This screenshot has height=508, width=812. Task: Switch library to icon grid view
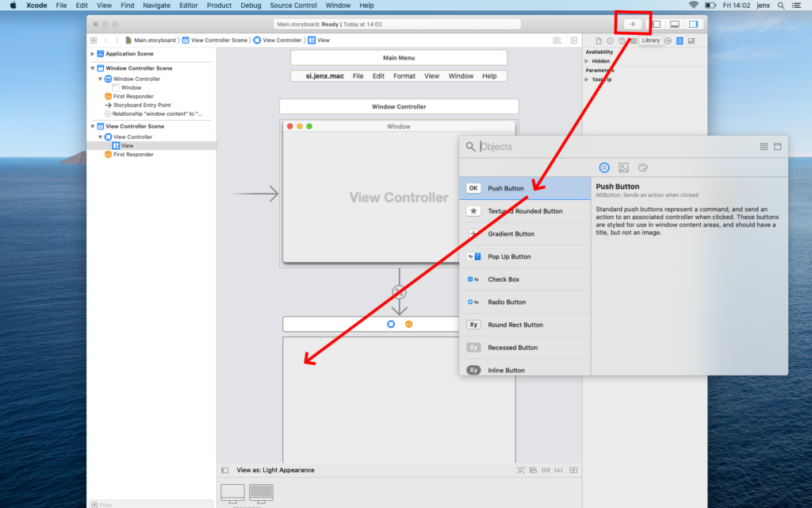764,147
